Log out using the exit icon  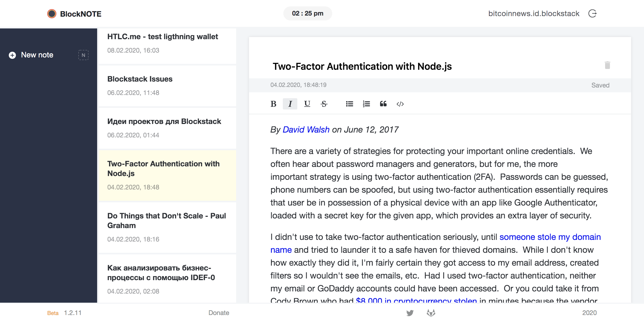point(592,13)
